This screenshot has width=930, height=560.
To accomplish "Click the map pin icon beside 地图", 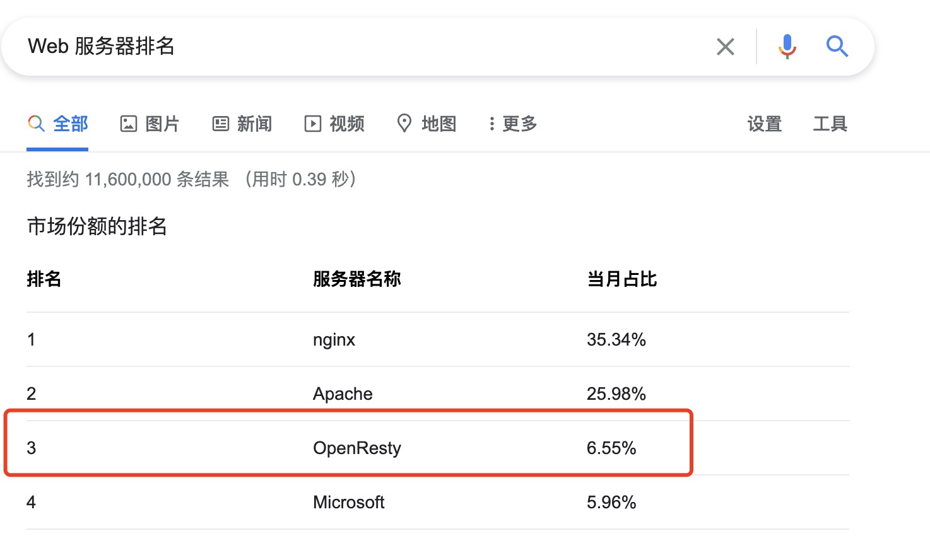I will 404,124.
